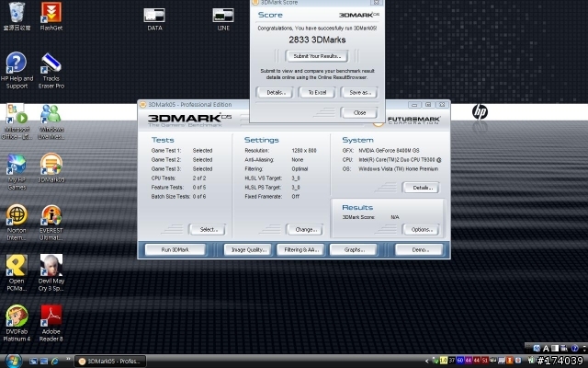The height and width of the screenshot is (368, 588).
Task: Open the Open PCMark desktop icon
Action: click(x=17, y=273)
